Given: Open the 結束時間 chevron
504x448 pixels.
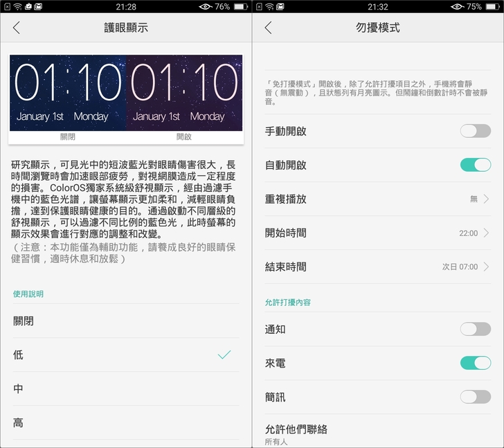Looking at the screenshot, I should [x=486, y=267].
